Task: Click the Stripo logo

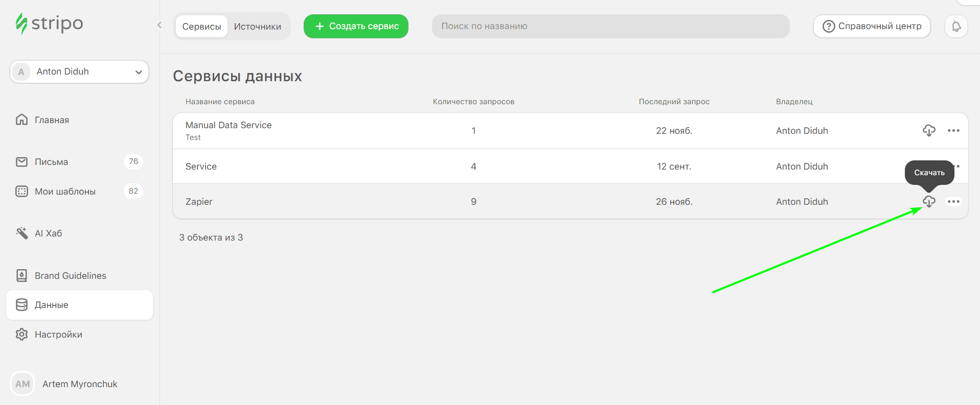Action: click(49, 23)
